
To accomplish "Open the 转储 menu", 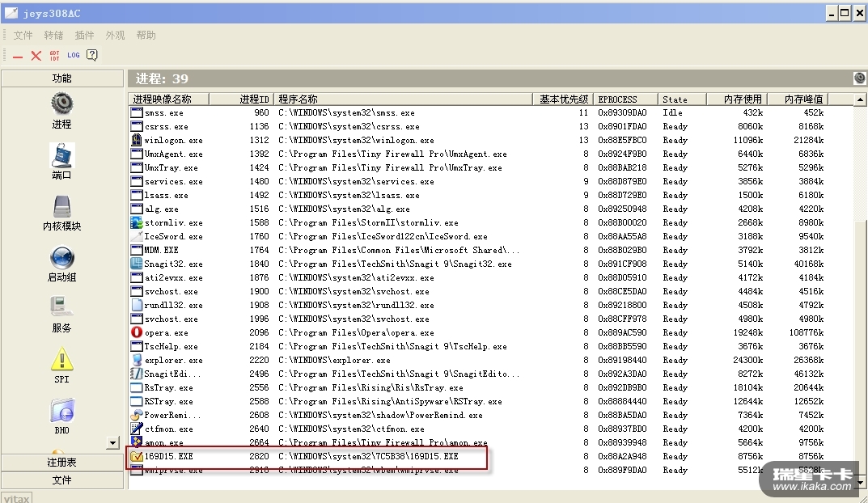I will tap(53, 36).
